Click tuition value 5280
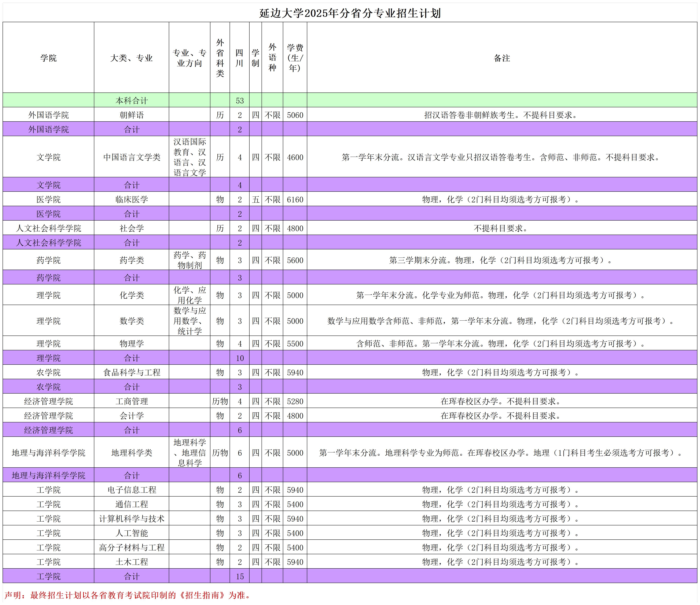This screenshot has width=700, height=605. pos(295,401)
